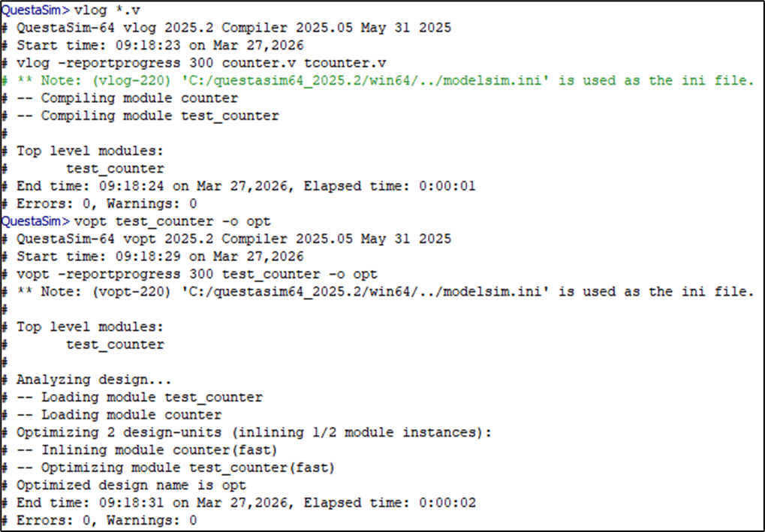This screenshot has height=532, width=765.
Task: Click the vopt-220 modelsim.ini note line
Action: 383,292
